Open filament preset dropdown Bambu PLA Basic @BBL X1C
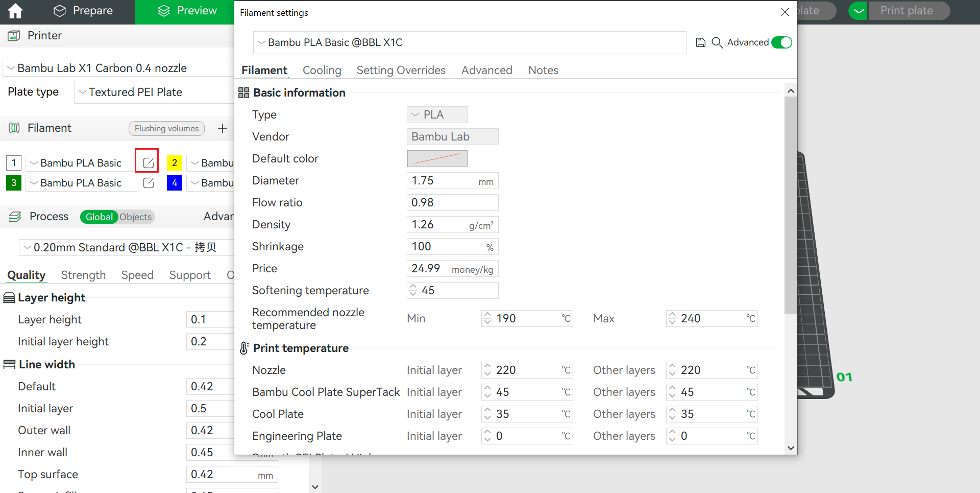 [470, 42]
